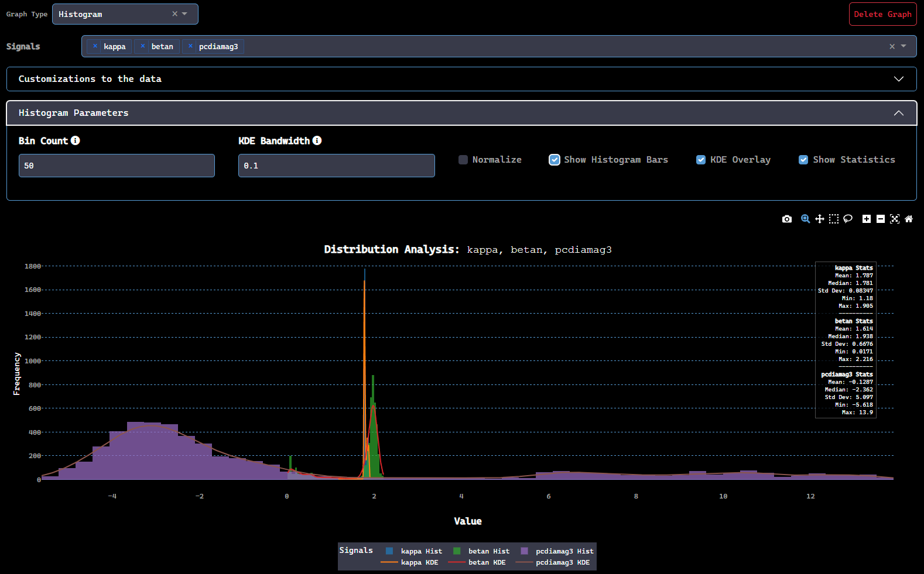924x574 pixels.
Task: Reset axes with the home icon
Action: click(x=909, y=219)
